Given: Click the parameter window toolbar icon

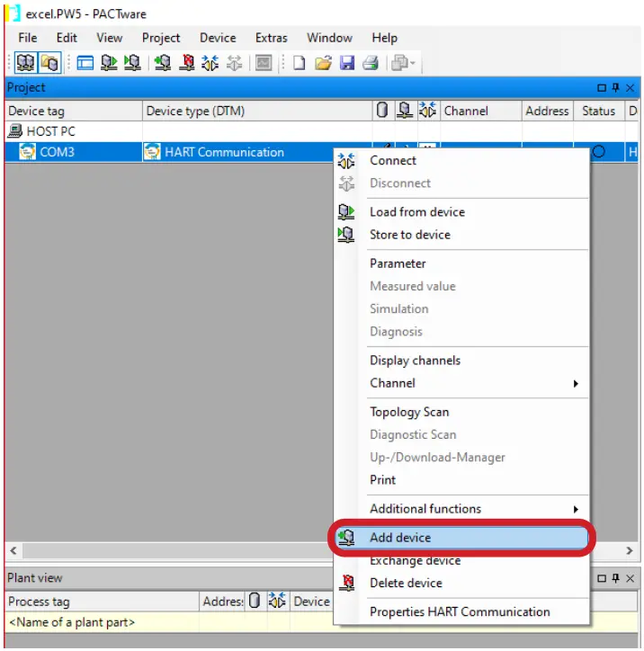Looking at the screenshot, I should 85,63.
